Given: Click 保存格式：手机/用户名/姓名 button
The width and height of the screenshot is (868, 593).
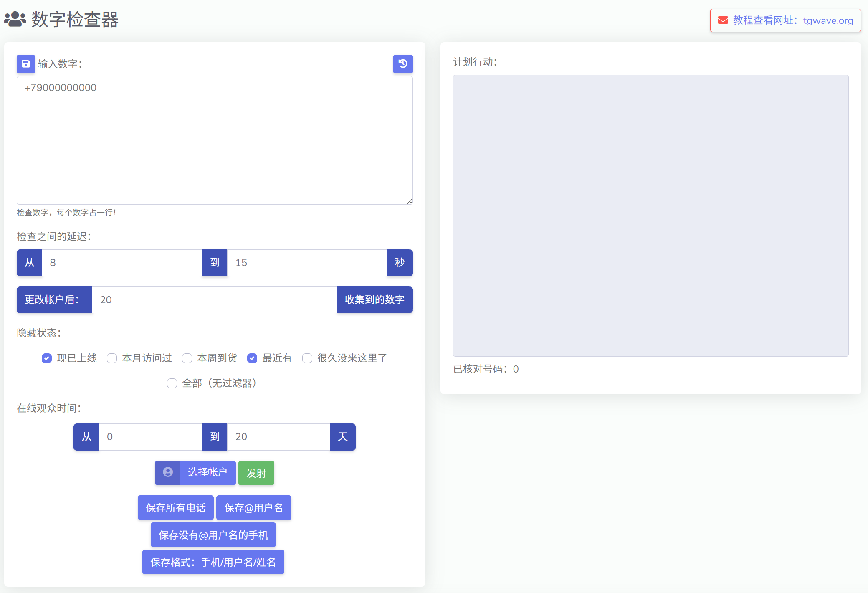Looking at the screenshot, I should 213,562.
